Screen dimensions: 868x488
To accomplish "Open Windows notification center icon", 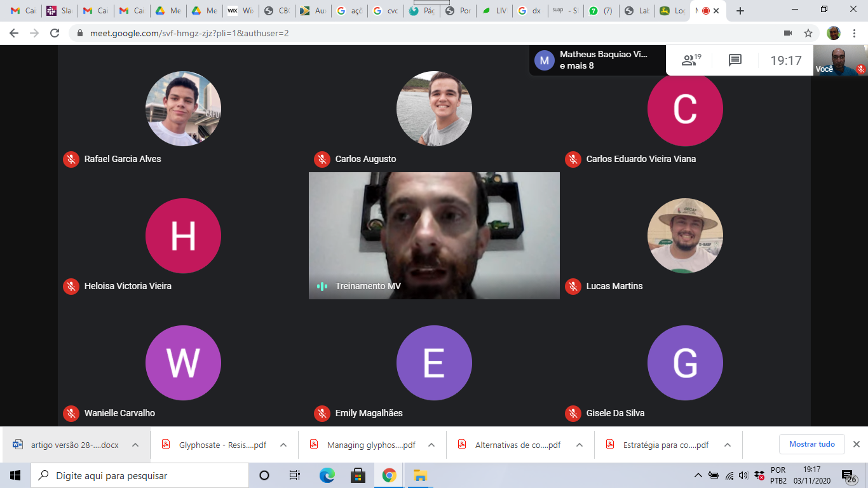I will coord(848,475).
